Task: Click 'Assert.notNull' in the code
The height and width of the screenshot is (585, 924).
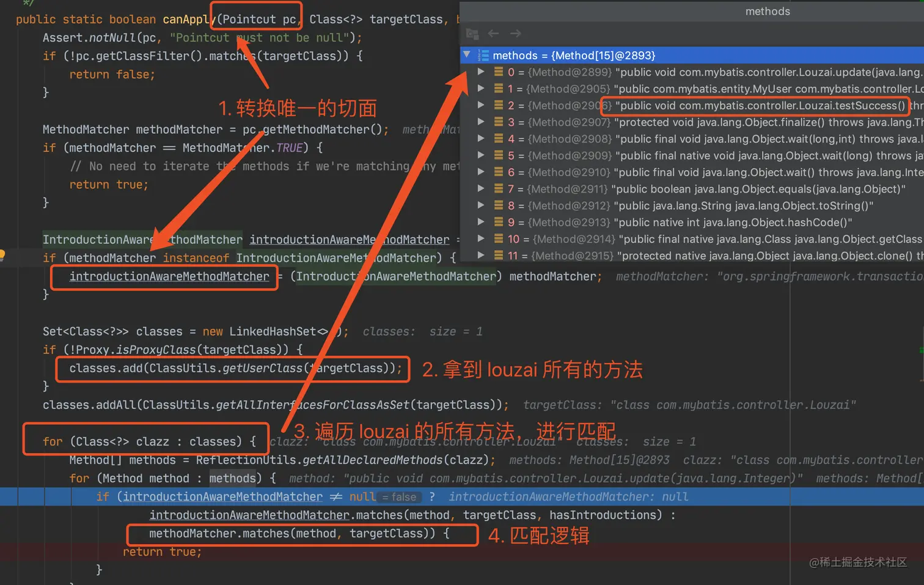Action: (x=89, y=38)
